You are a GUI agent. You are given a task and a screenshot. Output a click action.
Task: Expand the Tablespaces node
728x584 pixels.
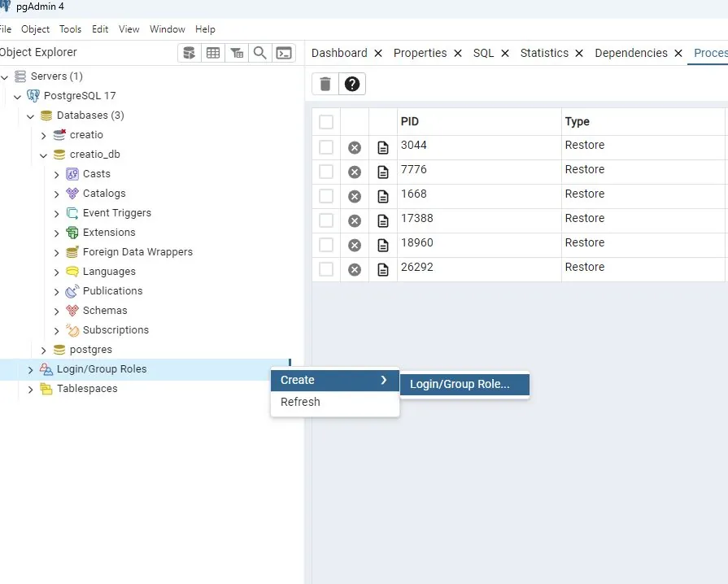[31, 389]
